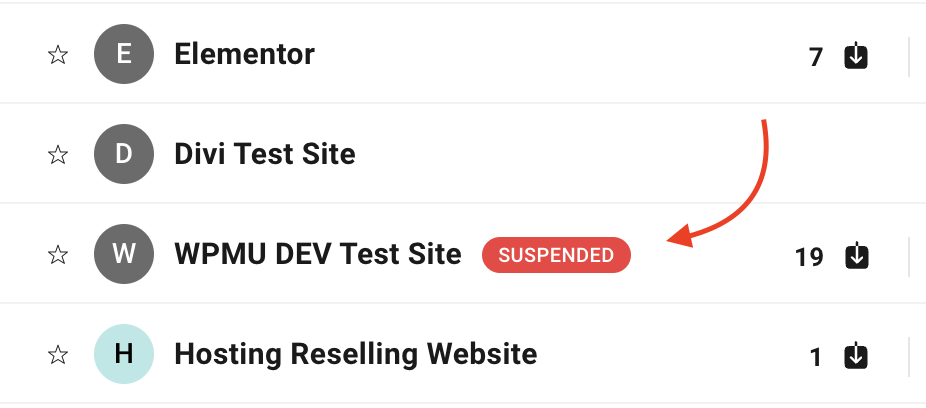The image size is (926, 408).
Task: Favorite the Hosting Reselling Website star
Action: (x=57, y=355)
